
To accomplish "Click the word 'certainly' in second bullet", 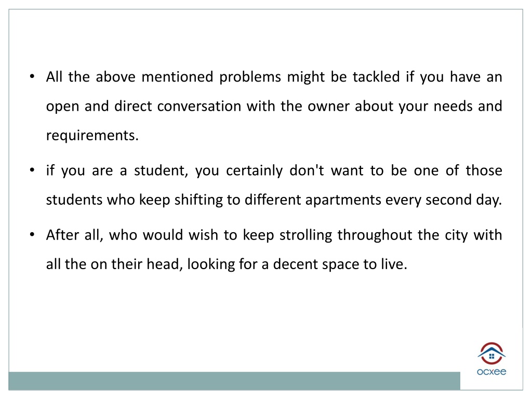I will [254, 170].
